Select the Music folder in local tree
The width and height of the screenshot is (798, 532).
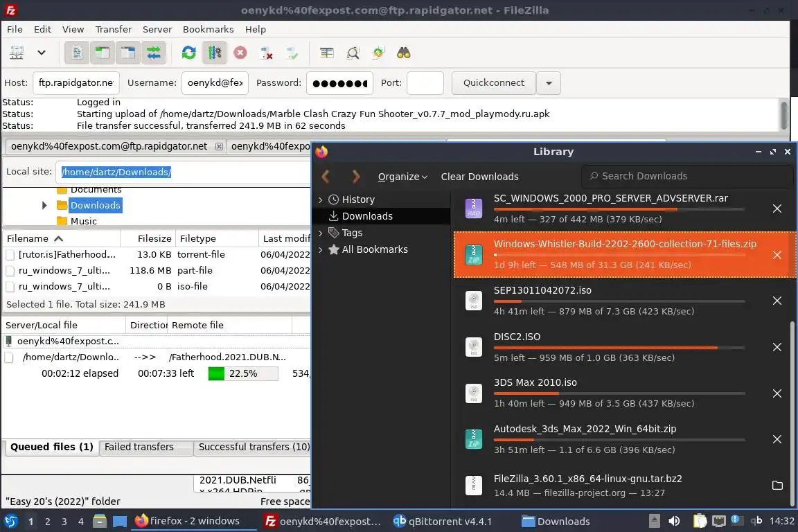83,221
